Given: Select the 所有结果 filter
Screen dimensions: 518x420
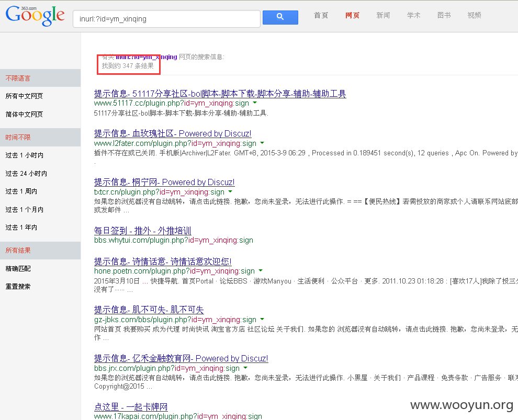Looking at the screenshot, I should (x=40, y=251).
